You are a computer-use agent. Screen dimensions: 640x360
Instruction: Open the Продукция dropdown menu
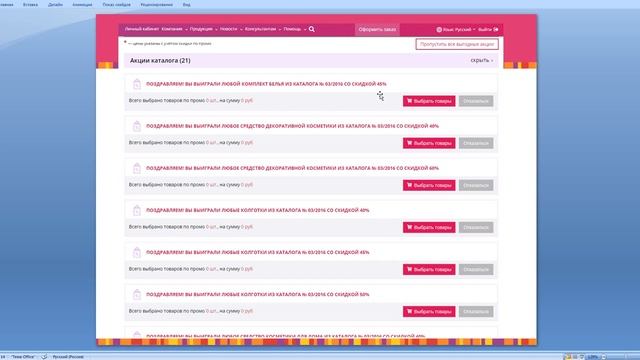coord(203,29)
